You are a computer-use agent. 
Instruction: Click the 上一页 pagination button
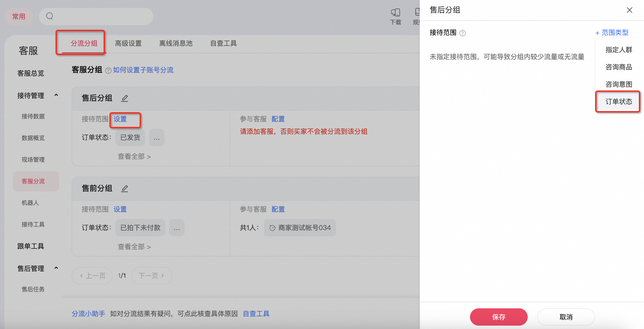coord(92,275)
